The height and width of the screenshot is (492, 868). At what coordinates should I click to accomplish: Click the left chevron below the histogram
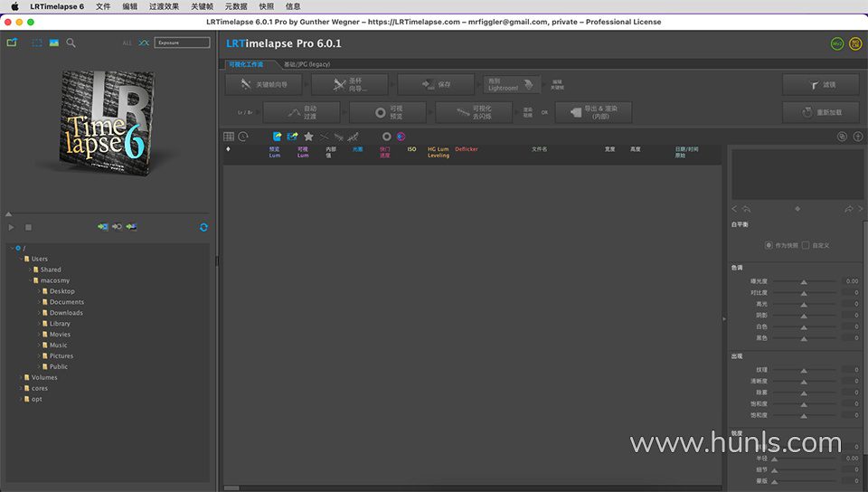pyautogui.click(x=734, y=209)
